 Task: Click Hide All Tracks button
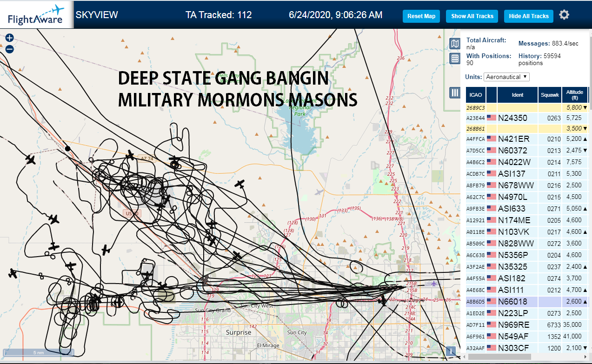pos(529,16)
